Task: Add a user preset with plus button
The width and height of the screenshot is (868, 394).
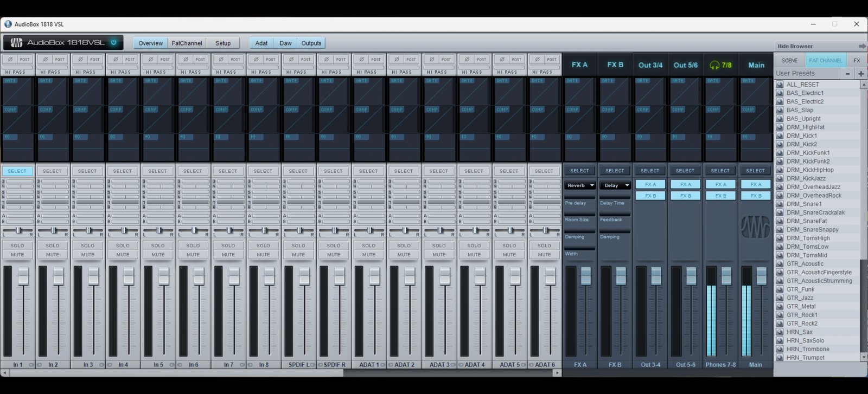Action: 860,73
